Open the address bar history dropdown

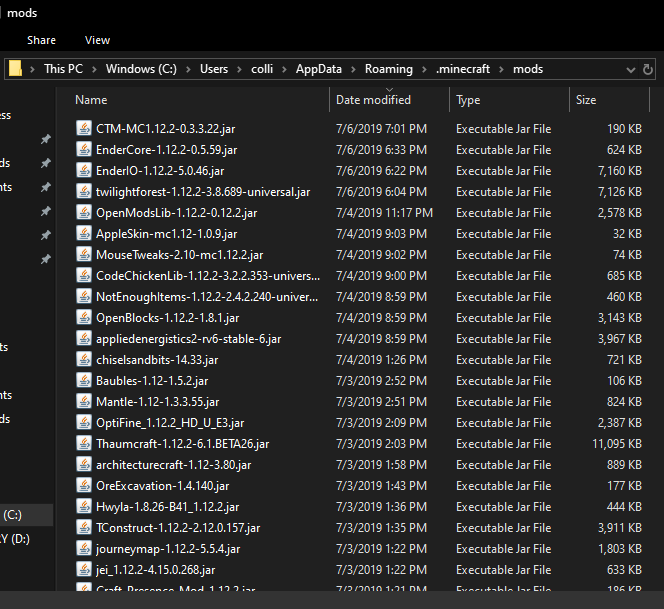pyautogui.click(x=631, y=70)
